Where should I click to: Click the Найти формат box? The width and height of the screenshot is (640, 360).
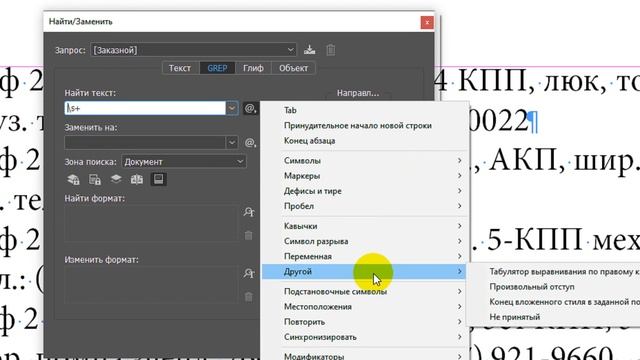coord(151,223)
